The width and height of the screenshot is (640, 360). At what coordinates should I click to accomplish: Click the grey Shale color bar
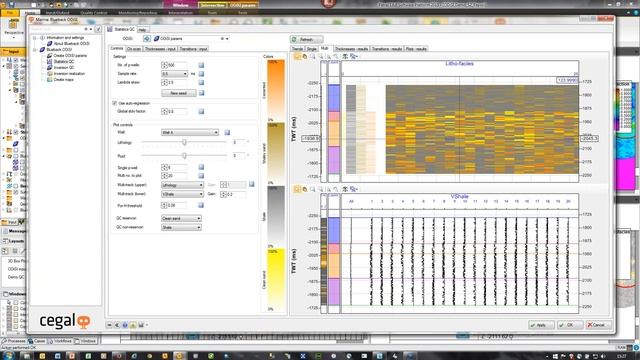tap(276, 216)
